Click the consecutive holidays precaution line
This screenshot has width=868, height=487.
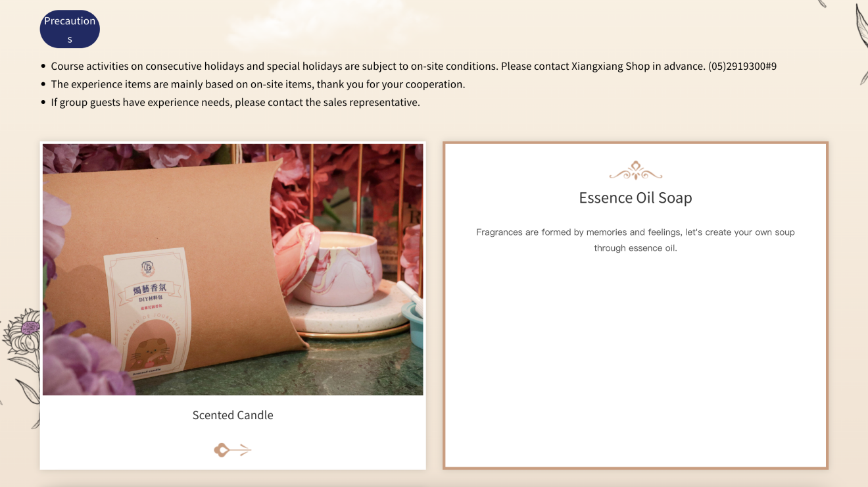414,66
